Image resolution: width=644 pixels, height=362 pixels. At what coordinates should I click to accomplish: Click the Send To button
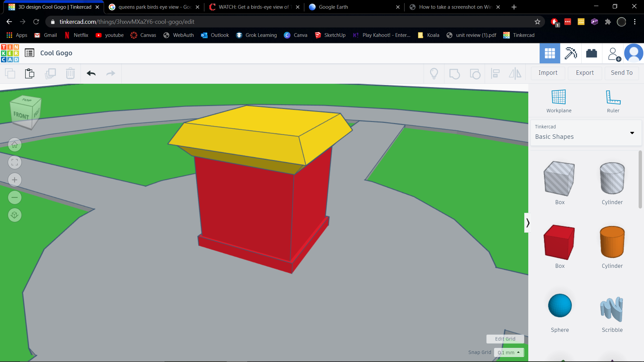[622, 73]
